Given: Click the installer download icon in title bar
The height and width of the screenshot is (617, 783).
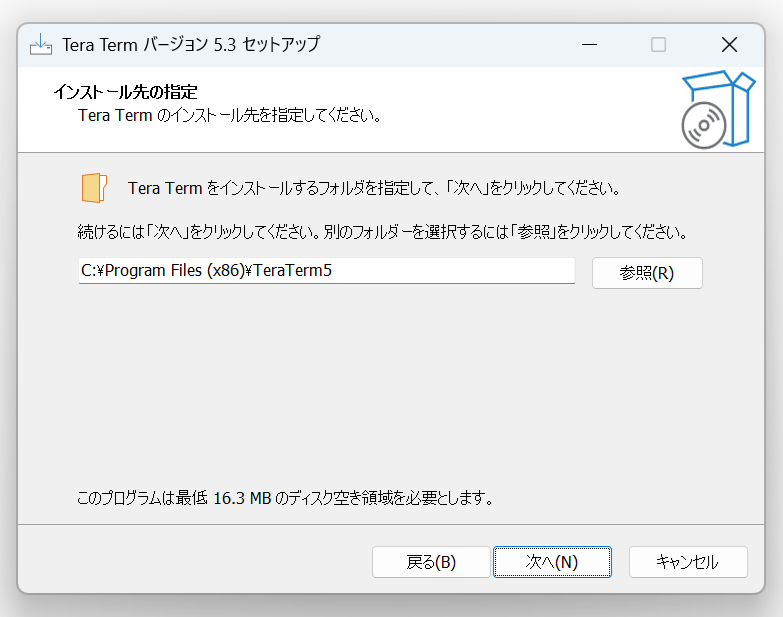Looking at the screenshot, I should [40, 44].
